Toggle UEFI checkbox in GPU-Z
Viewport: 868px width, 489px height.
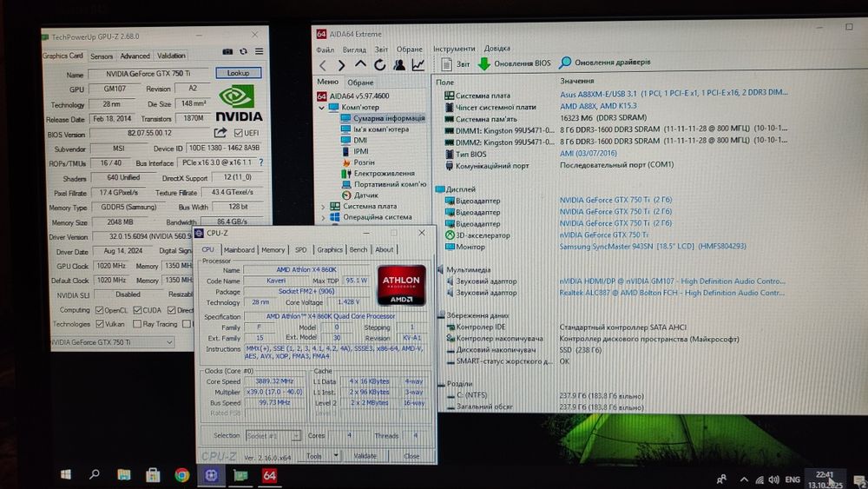[x=238, y=133]
